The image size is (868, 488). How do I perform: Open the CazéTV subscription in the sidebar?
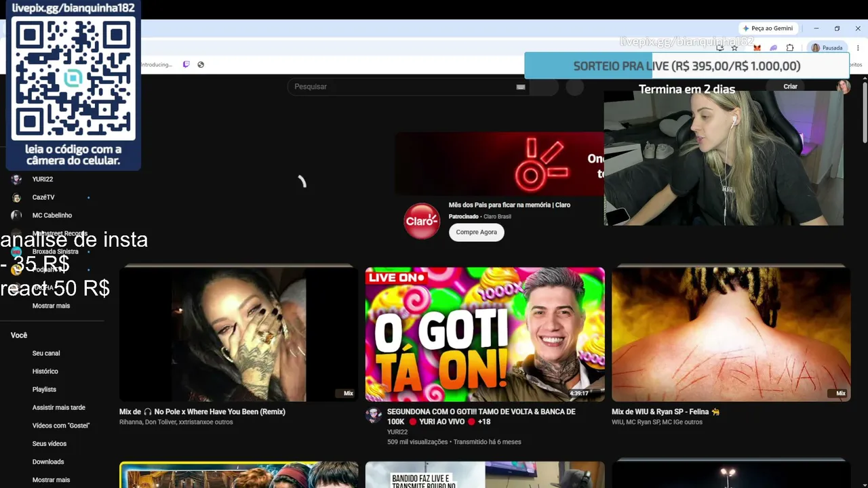point(44,197)
